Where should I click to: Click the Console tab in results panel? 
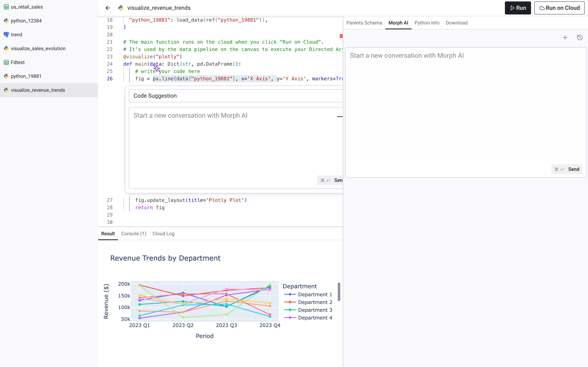pos(133,233)
